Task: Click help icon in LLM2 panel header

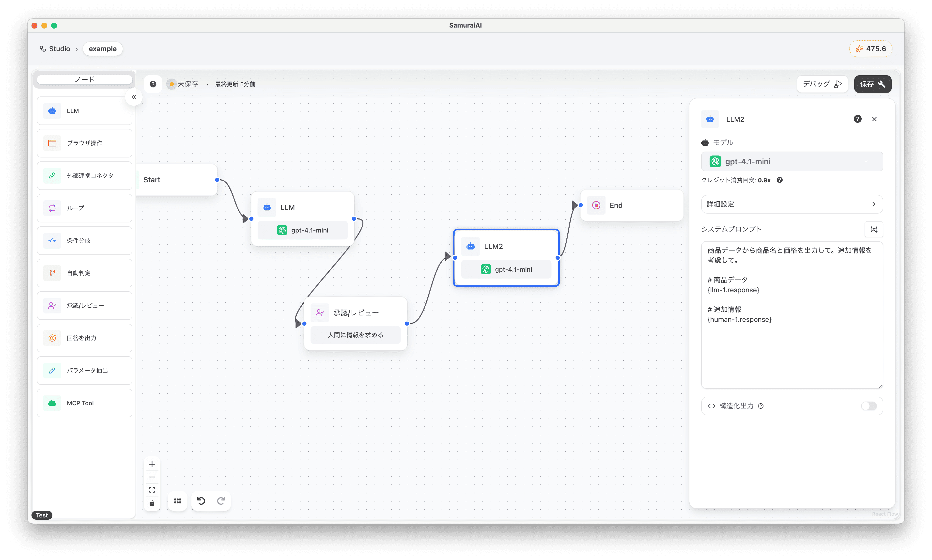Action: coord(857,119)
